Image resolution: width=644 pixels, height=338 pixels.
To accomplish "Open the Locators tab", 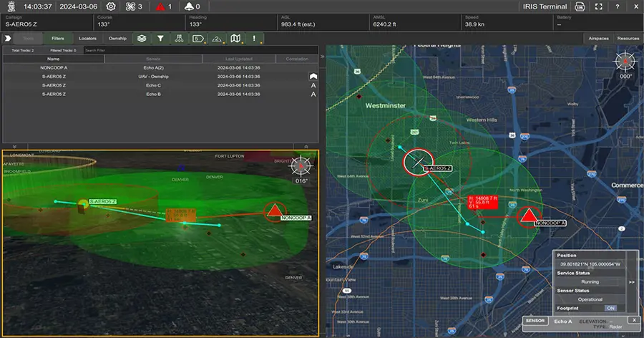I will 87,38.
